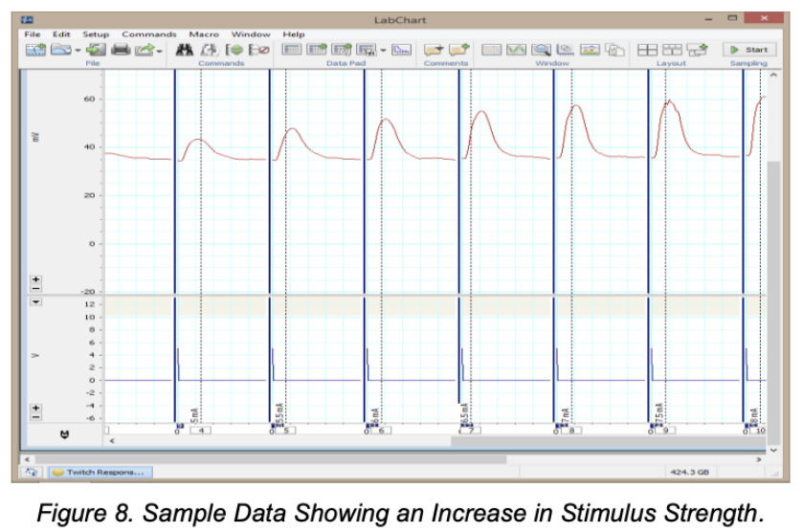Viewport: 803px width, 532px height.
Task: Add a comment using the green plus icon
Action: [x=458, y=50]
